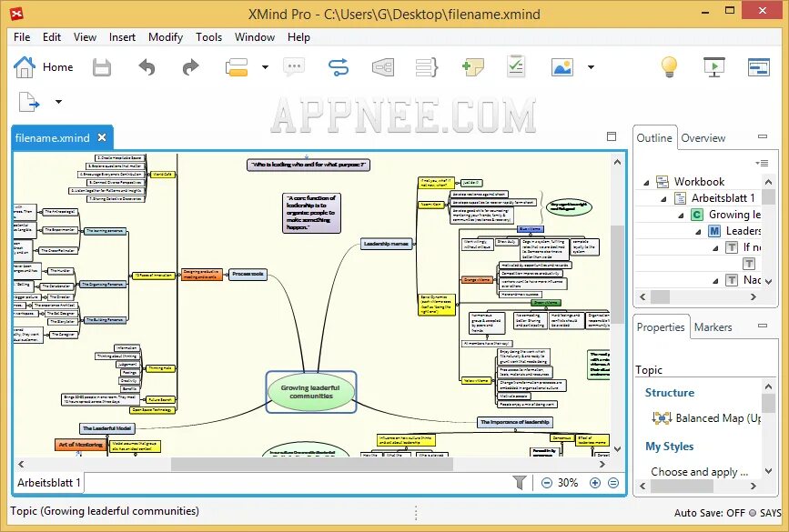
Task: Insert a new topic using toolbar icon
Action: [x=237, y=67]
